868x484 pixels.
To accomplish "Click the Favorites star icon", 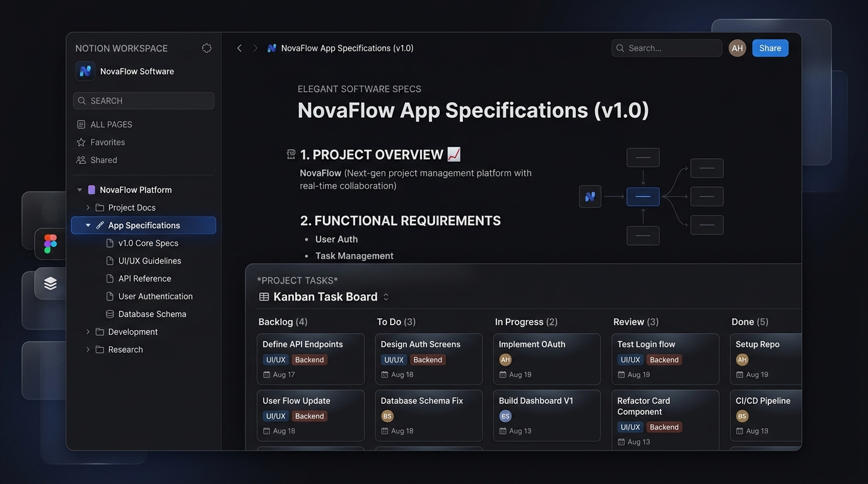I will pyautogui.click(x=81, y=142).
